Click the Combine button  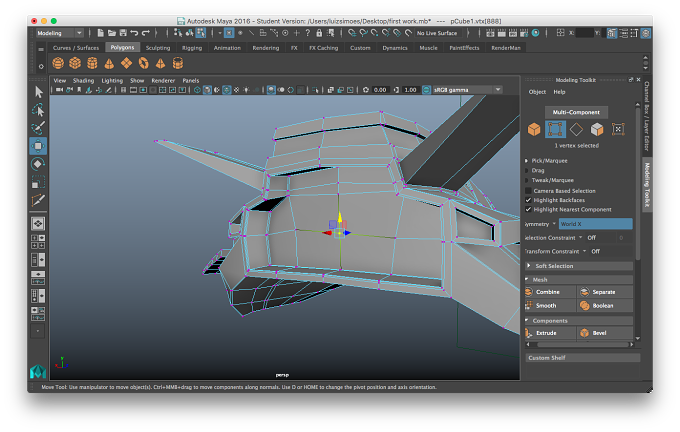tap(550, 292)
